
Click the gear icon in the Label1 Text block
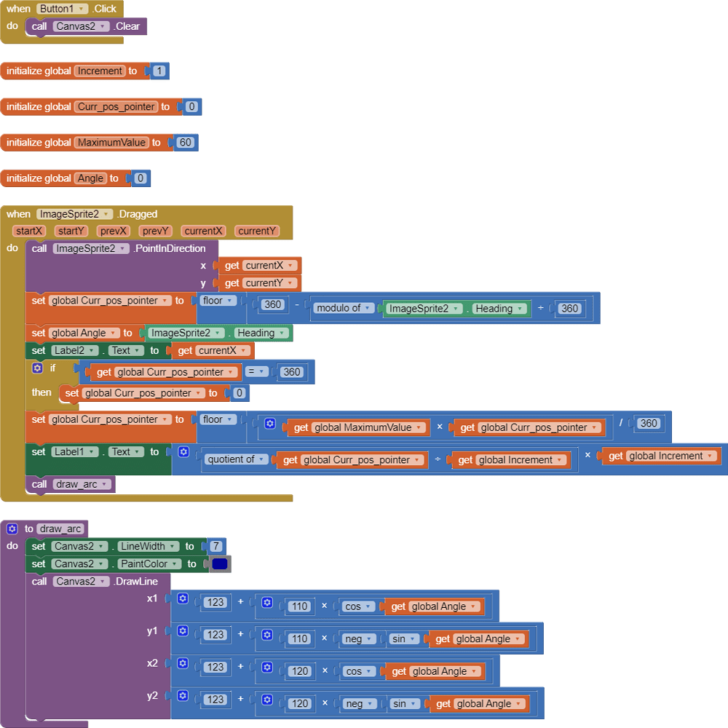point(183,452)
